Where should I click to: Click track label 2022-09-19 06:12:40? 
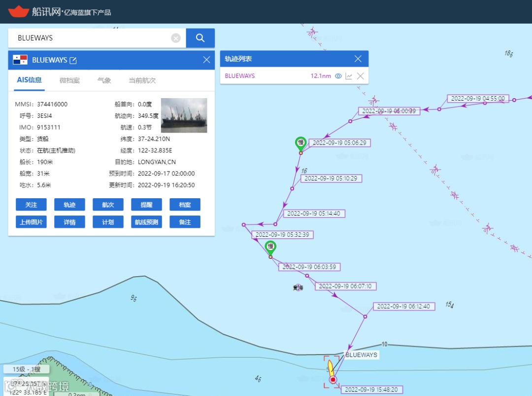(x=404, y=306)
